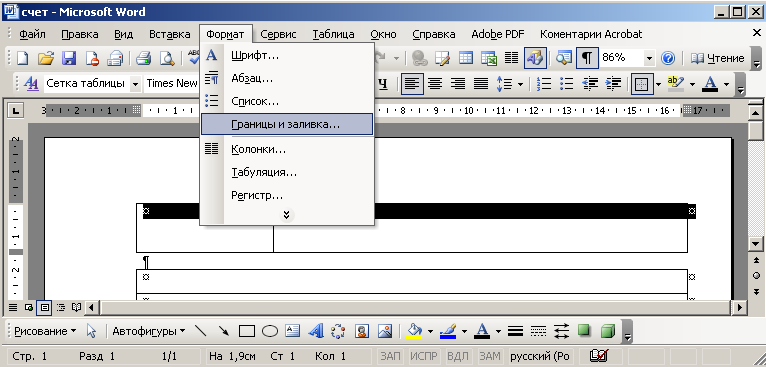Open formatting Font Color dropdown arrow
The height and width of the screenshot is (367, 766).
point(726,84)
